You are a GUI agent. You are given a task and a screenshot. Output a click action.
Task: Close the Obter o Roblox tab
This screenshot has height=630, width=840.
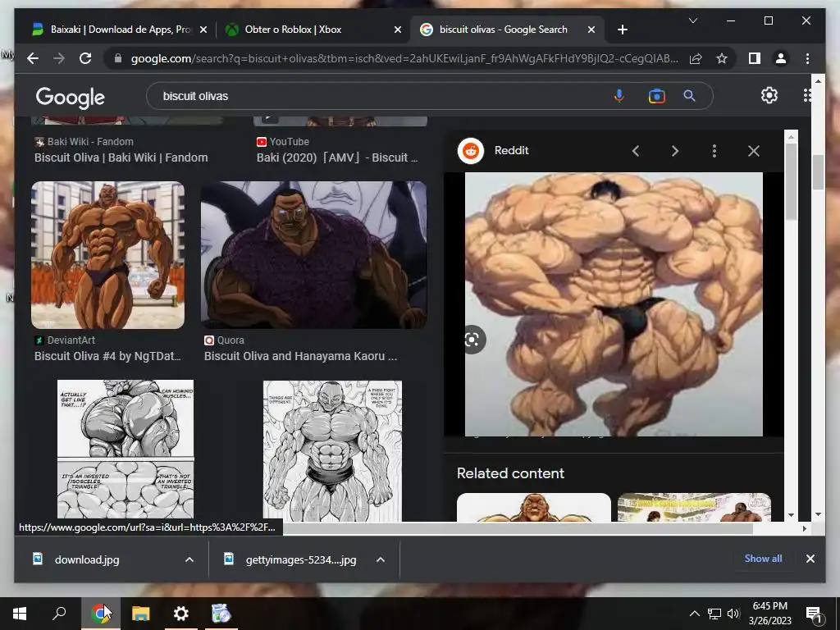point(398,30)
